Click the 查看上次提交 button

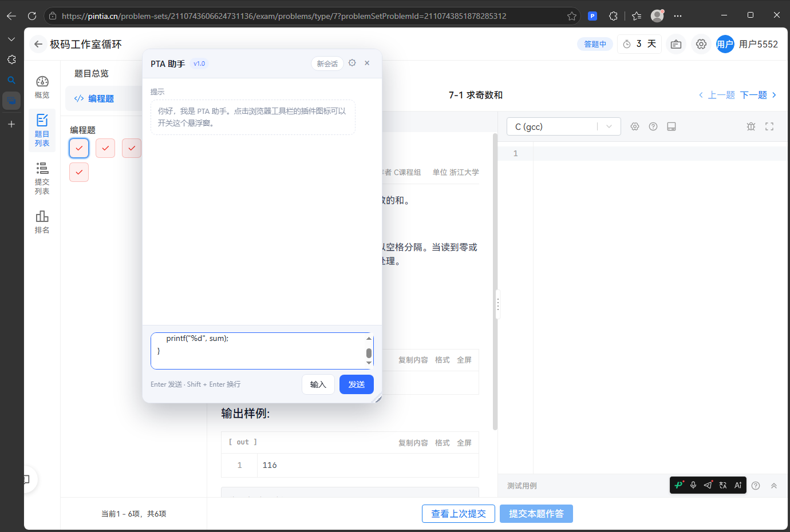click(x=459, y=514)
